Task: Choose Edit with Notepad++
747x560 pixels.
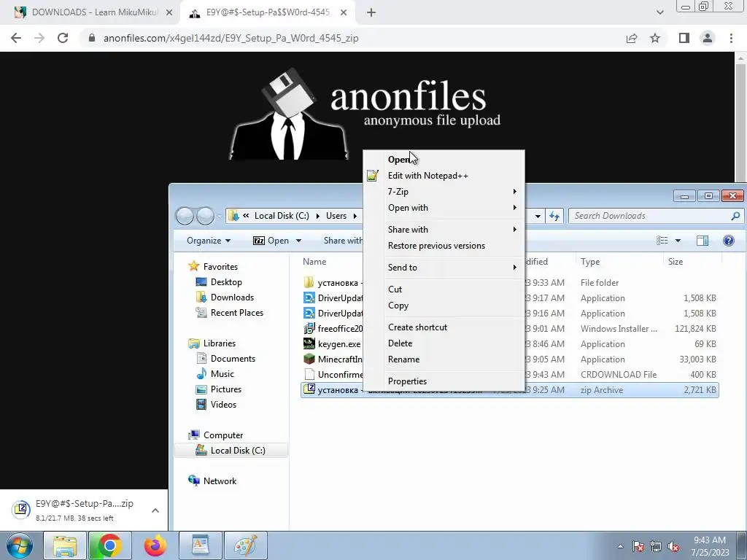Action: 444,176
